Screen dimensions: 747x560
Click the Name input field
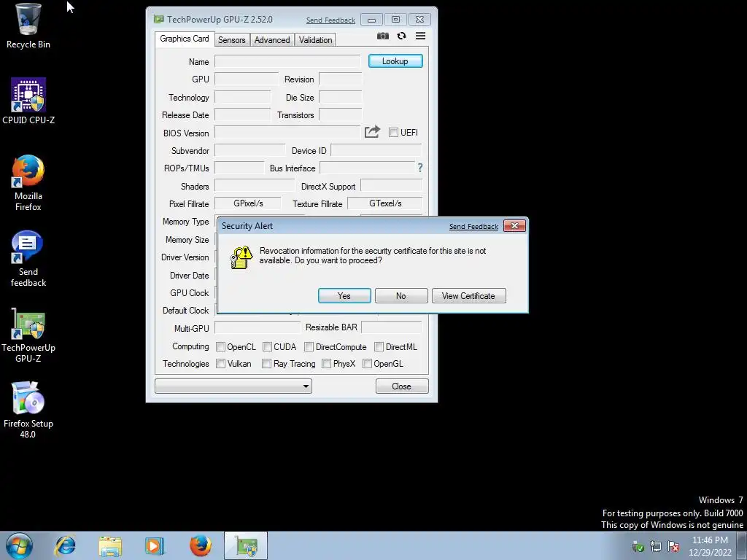[x=287, y=61]
